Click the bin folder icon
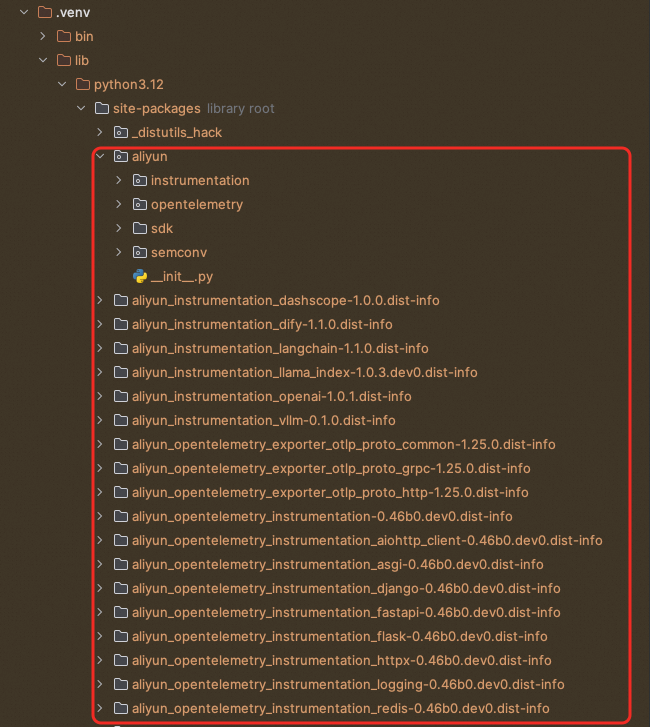 [x=64, y=36]
